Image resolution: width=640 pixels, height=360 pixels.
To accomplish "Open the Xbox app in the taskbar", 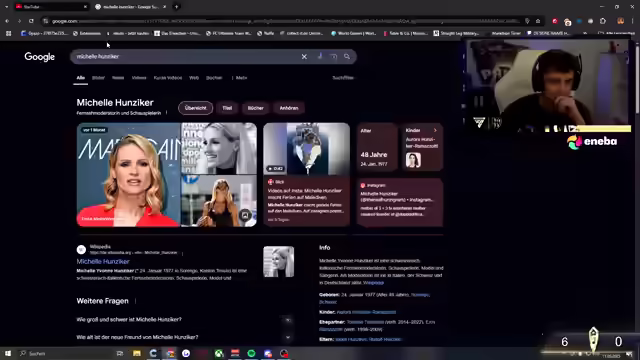I will click(219, 353).
